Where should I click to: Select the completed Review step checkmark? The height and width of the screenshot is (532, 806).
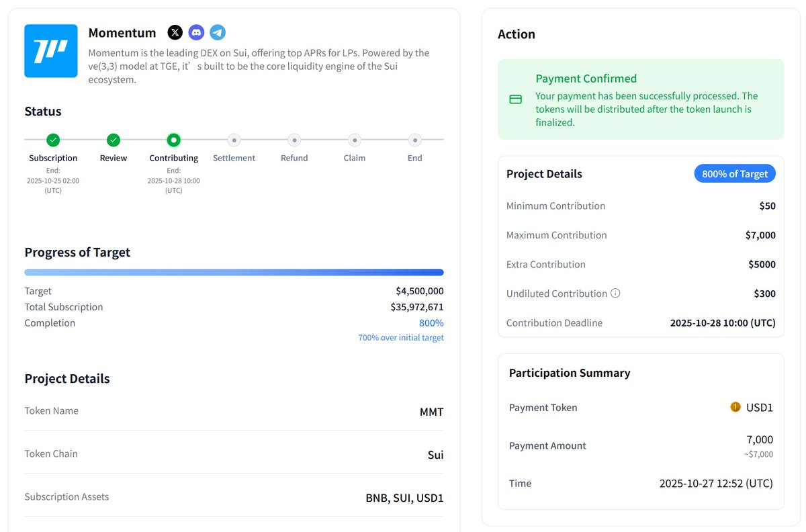coord(114,140)
